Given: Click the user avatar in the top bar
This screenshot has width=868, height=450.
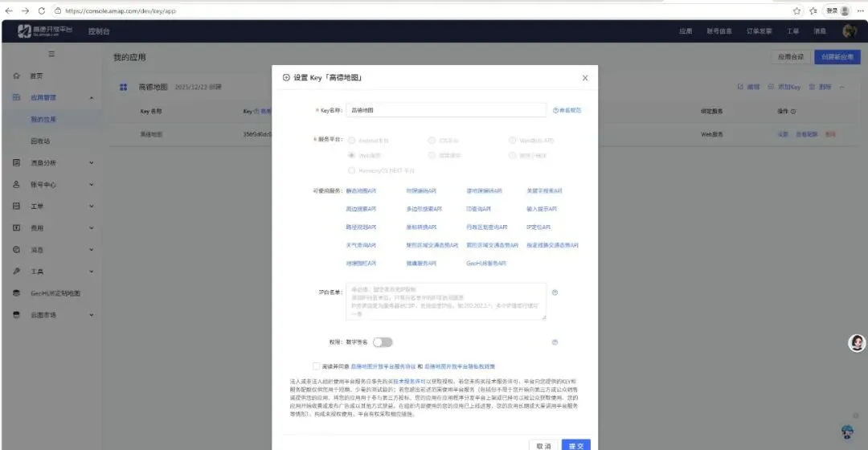Looking at the screenshot, I should (850, 31).
